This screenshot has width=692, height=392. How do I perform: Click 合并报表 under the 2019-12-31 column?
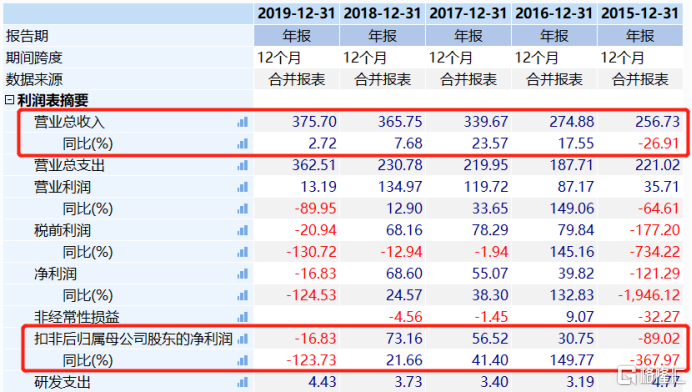297,79
